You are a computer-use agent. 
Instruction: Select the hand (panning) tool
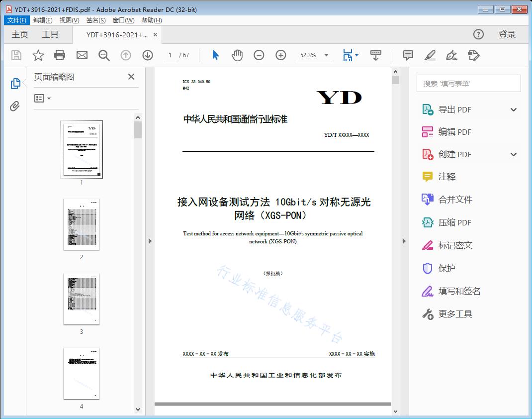(237, 55)
